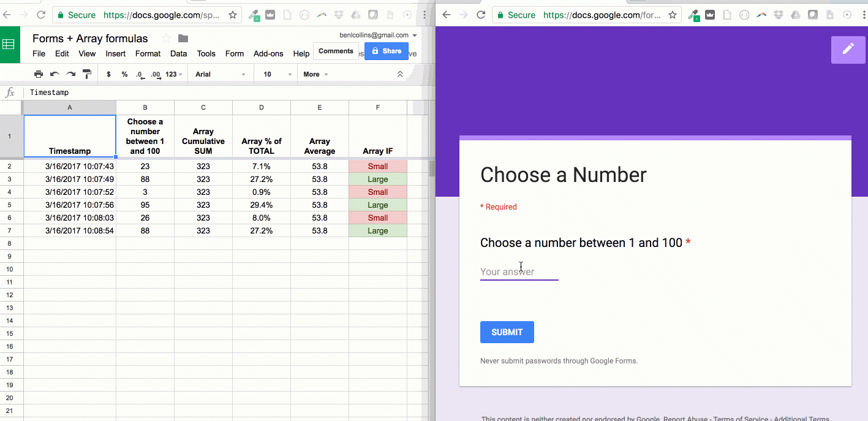The width and height of the screenshot is (868, 421).
Task: Open the Data menu
Action: coord(178,53)
